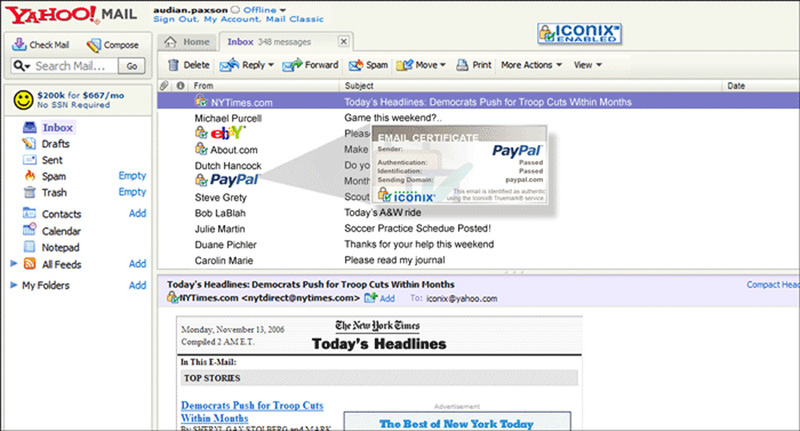Open the Inbox folder
Image resolution: width=800 pixels, height=431 pixels.
tap(58, 128)
